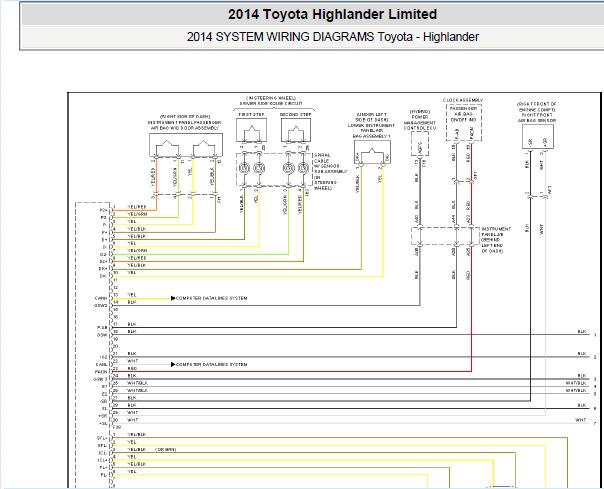Image resolution: width=604 pixels, height=489 pixels.
Task: Click 'RED' wire label at pin 23
Action: [132, 368]
